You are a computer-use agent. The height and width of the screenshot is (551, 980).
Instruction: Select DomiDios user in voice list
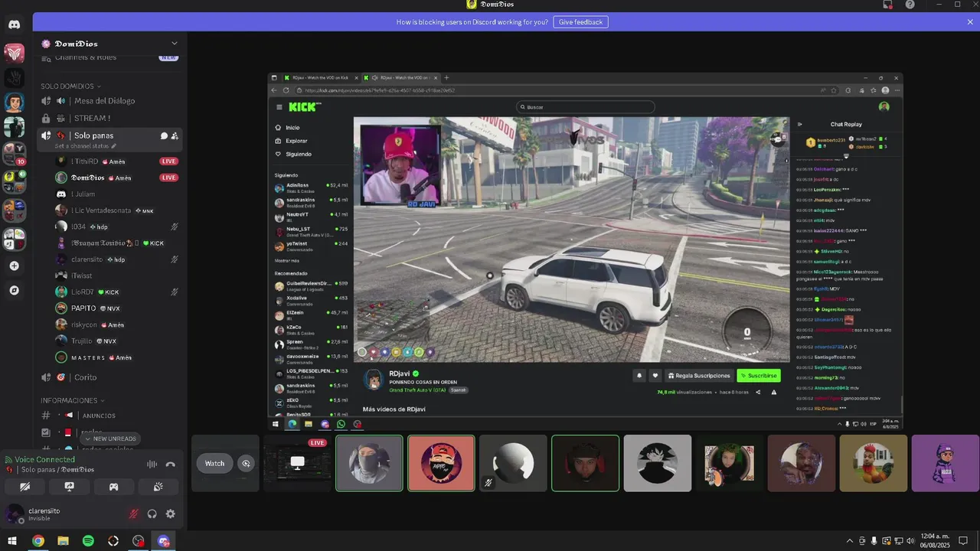pos(117,178)
